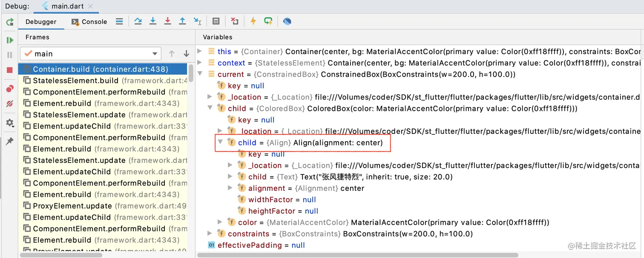644x258 pixels.
Task: Click the Frames panel header
Action: click(x=37, y=37)
